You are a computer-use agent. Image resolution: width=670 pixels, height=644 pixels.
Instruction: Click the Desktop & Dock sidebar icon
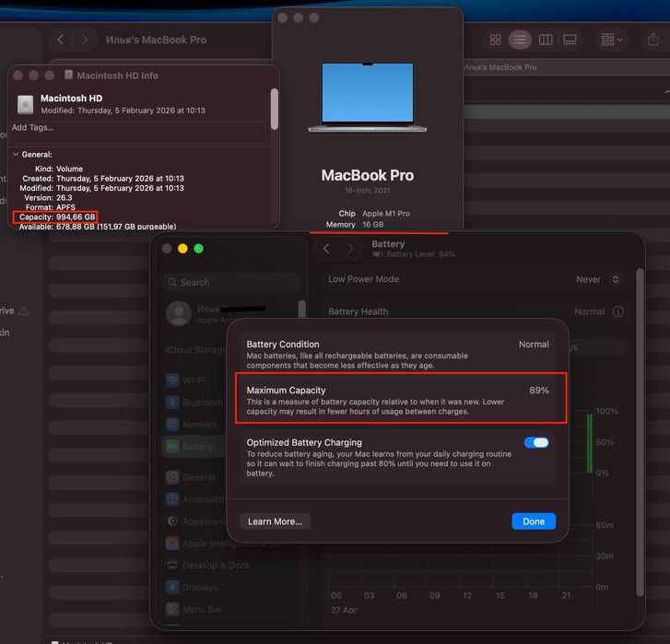coord(172,566)
